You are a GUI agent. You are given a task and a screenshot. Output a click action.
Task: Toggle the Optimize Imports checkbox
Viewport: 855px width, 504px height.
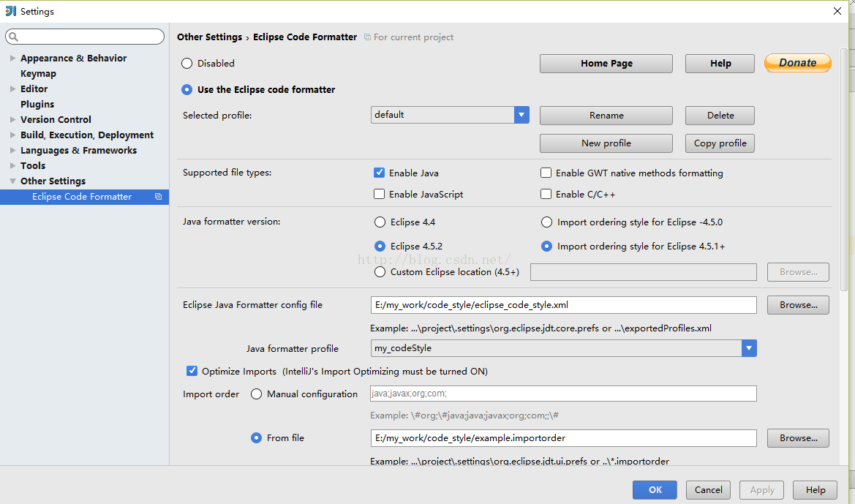pyautogui.click(x=192, y=371)
